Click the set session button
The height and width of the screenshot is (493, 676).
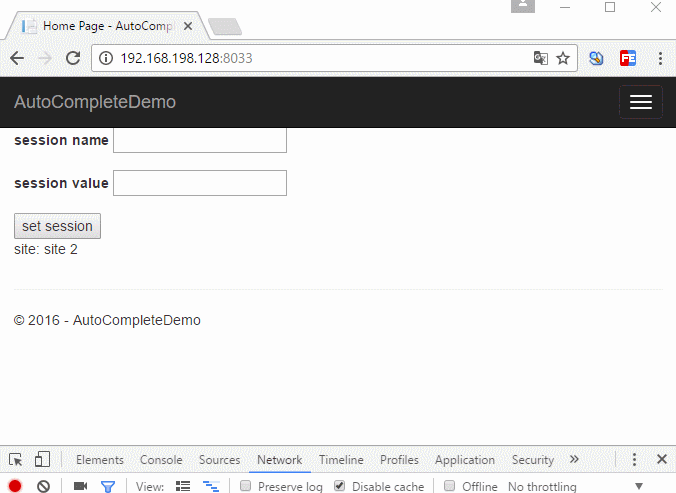click(57, 226)
